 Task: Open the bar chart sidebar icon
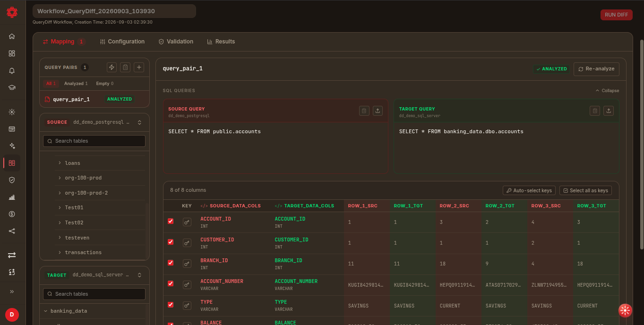click(12, 197)
